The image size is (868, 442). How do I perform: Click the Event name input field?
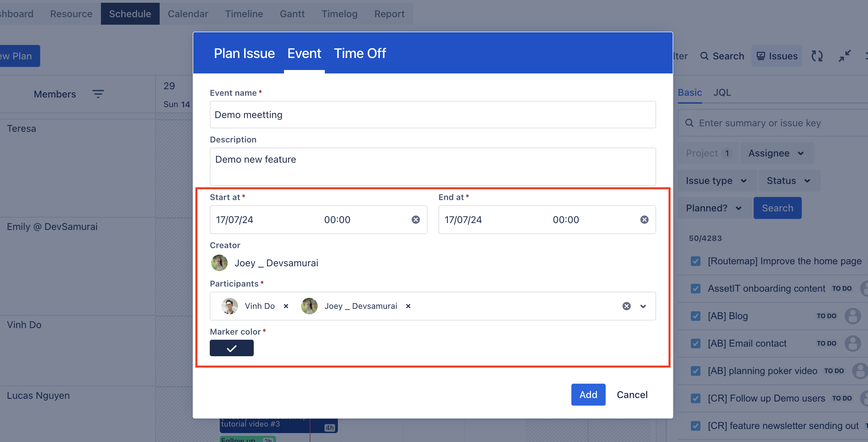tap(432, 115)
